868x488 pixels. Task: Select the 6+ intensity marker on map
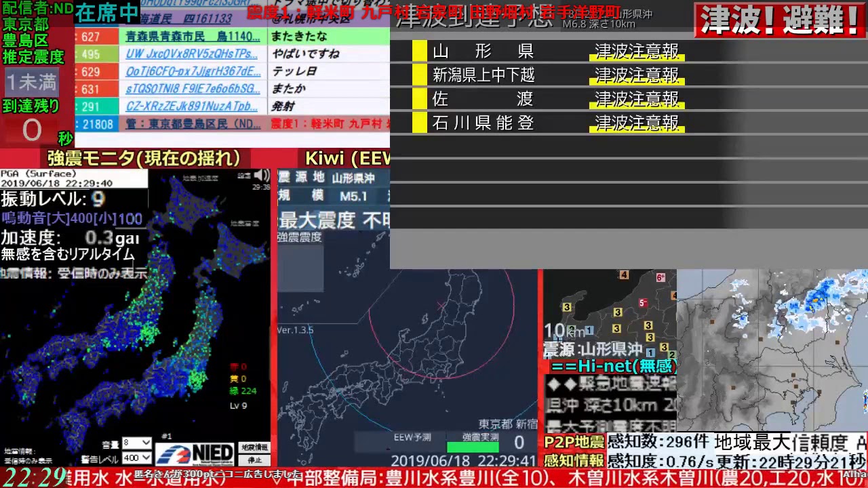click(x=660, y=277)
